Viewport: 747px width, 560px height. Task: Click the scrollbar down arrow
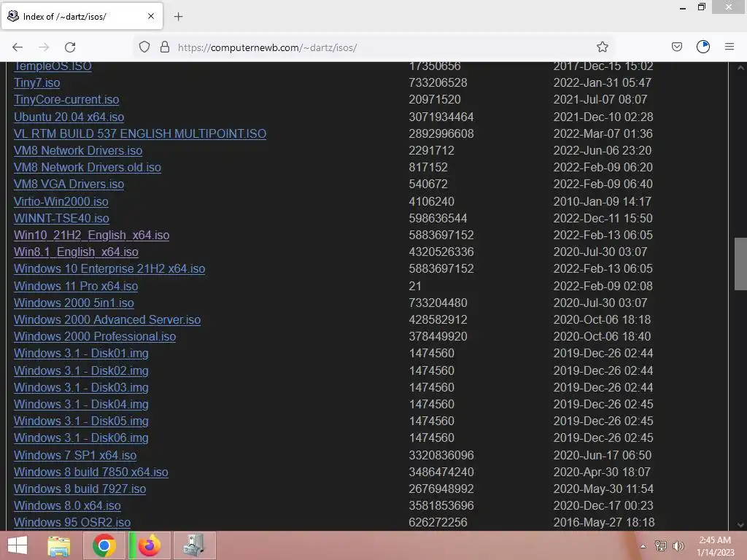740,525
